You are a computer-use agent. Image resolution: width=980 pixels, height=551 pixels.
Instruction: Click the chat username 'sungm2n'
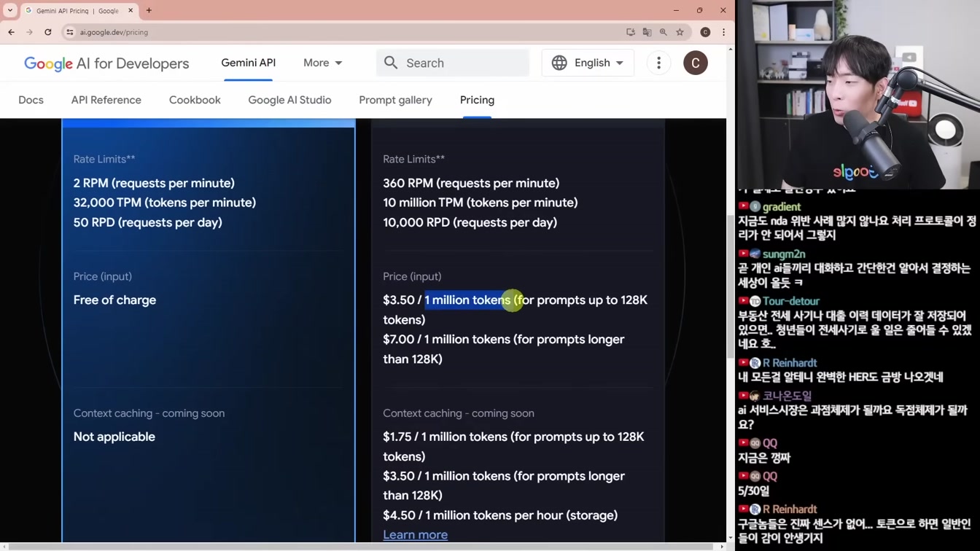(784, 254)
